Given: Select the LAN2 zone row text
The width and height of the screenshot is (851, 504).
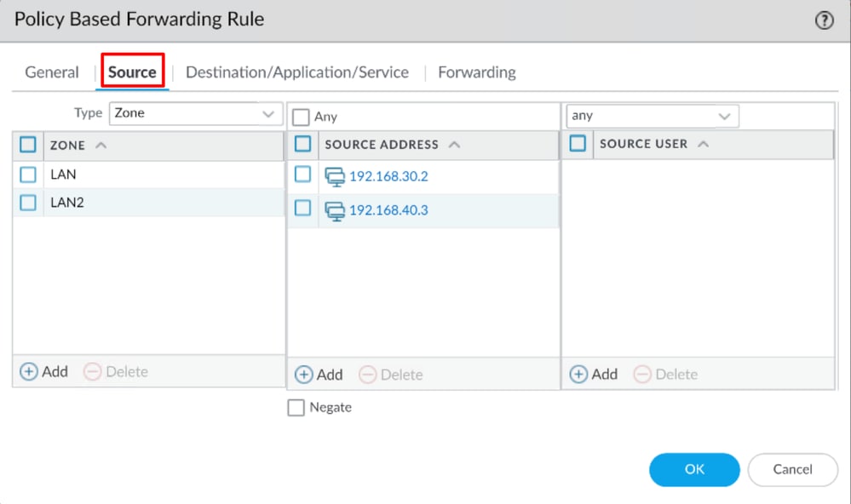Looking at the screenshot, I should [67, 203].
